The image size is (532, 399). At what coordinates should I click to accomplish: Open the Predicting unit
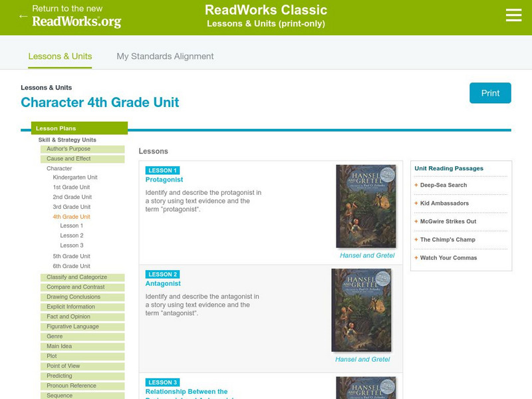(82, 376)
